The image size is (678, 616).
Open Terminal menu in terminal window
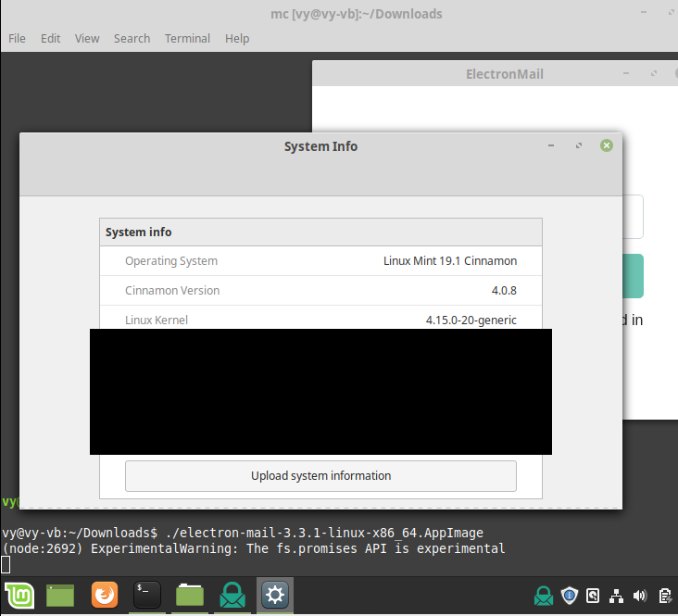click(187, 39)
